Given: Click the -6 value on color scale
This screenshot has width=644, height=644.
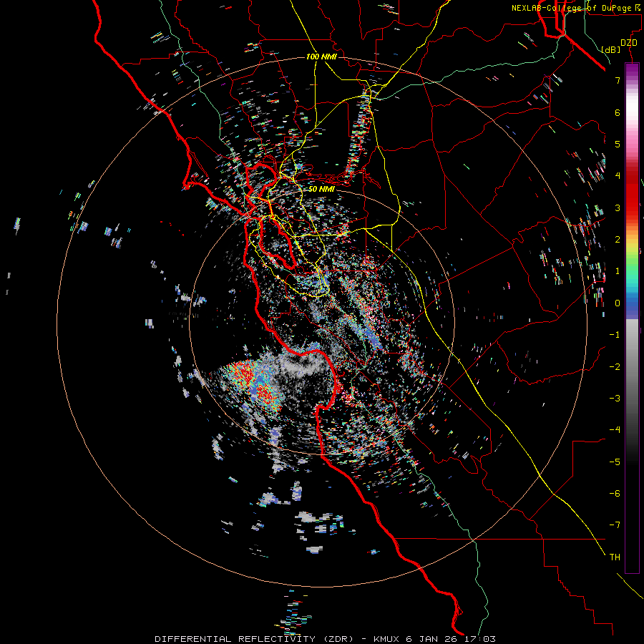Looking at the screenshot, I should 615,494.
